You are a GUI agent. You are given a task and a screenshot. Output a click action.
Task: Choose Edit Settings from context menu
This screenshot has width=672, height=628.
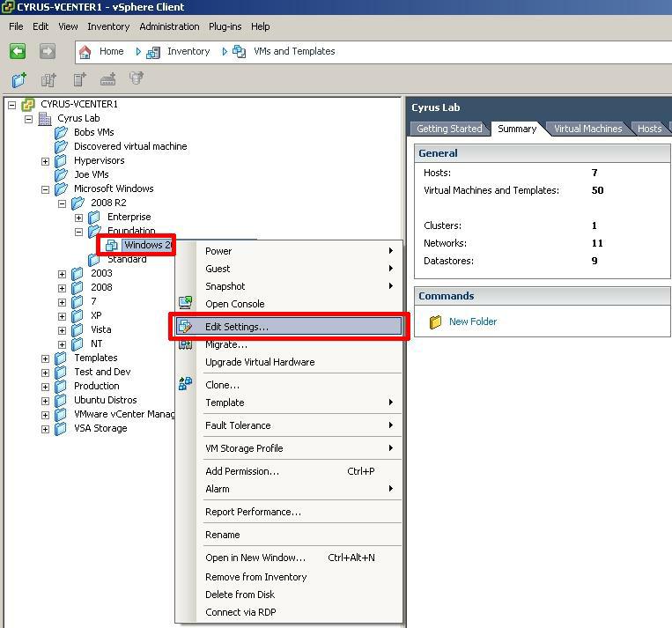click(x=289, y=327)
